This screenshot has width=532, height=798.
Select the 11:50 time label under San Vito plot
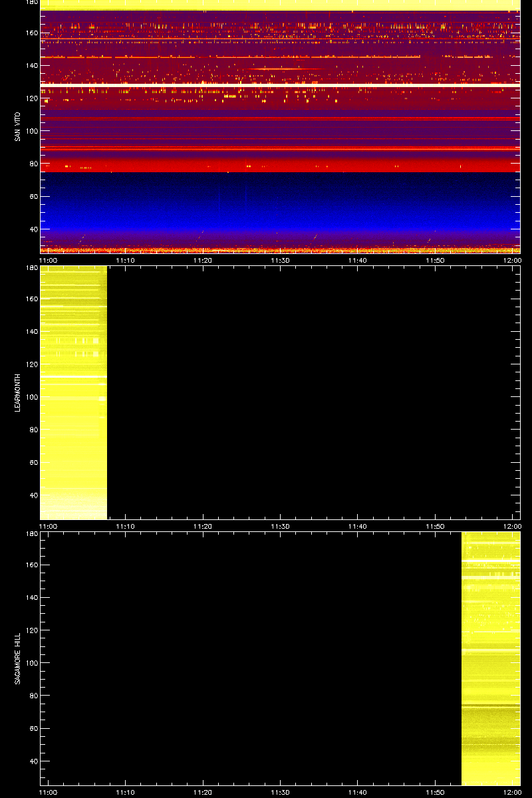[435, 260]
